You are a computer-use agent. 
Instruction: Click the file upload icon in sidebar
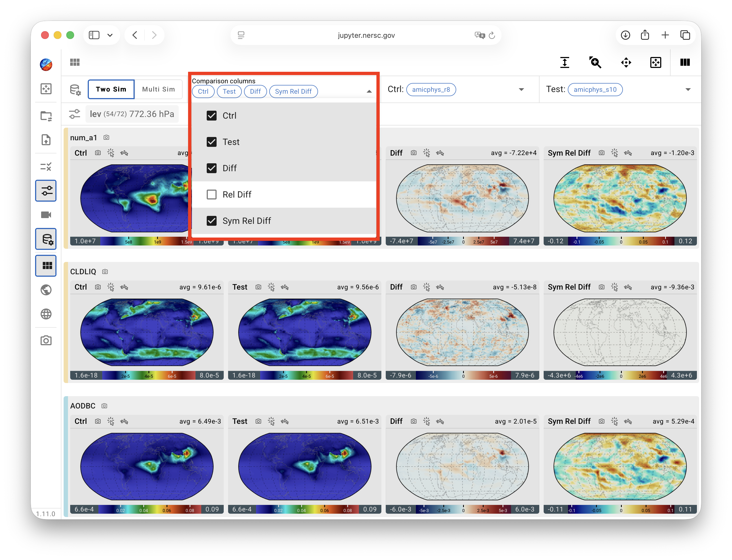coord(46,140)
